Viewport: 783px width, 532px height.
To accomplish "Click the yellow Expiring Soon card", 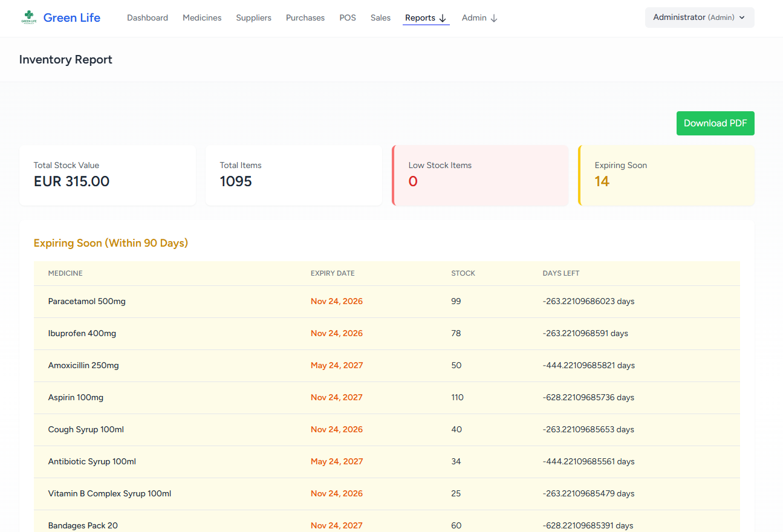I will [667, 175].
